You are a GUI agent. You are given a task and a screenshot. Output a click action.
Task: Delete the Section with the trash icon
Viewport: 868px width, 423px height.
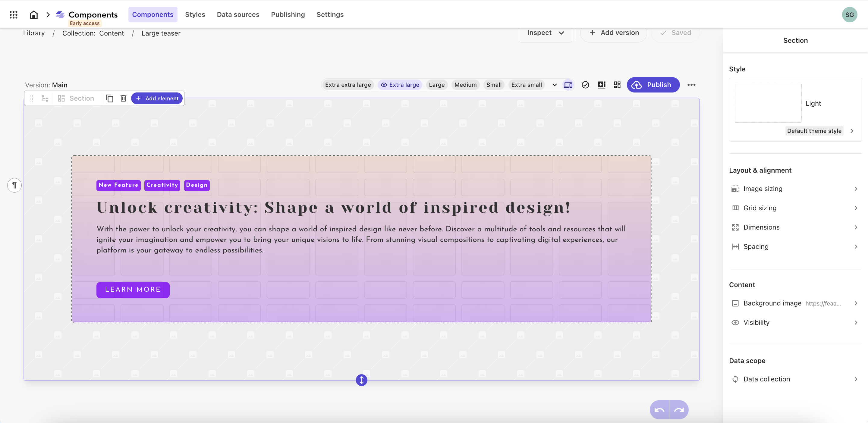click(x=123, y=98)
